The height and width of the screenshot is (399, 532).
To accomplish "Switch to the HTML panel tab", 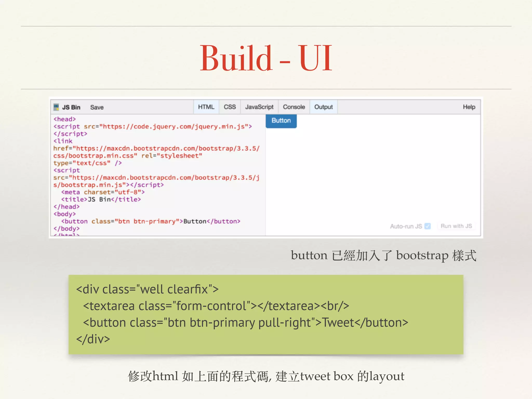I will [206, 107].
